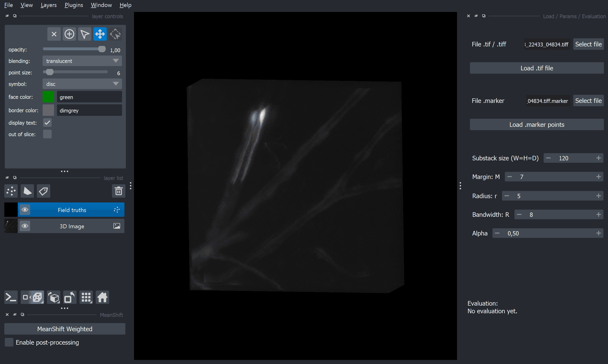Hide the Field truths layer
Image resolution: width=608 pixels, height=364 pixels.
(x=25, y=210)
